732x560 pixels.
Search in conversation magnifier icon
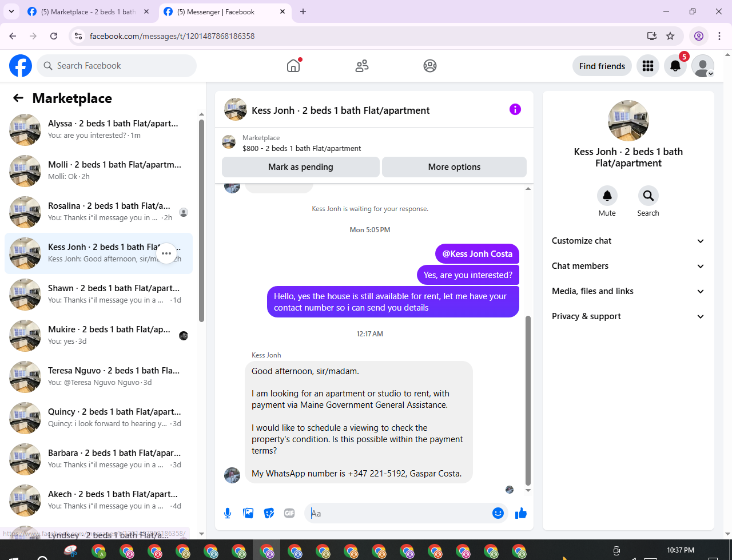coord(649,196)
